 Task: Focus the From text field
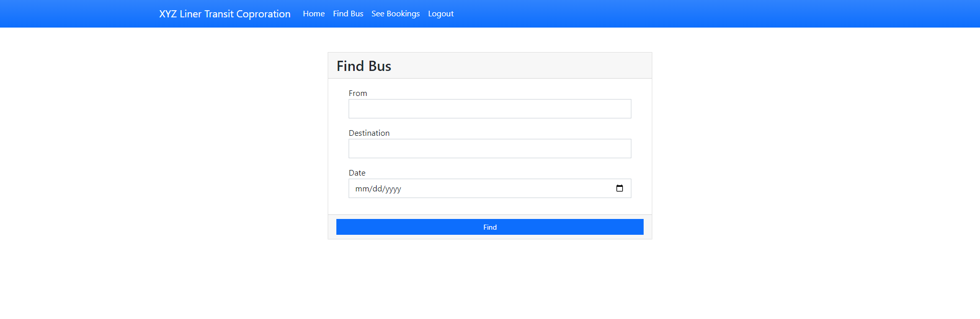coord(489,109)
